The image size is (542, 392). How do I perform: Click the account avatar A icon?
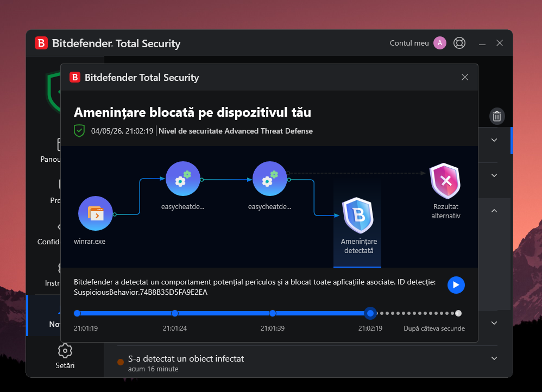(x=440, y=43)
